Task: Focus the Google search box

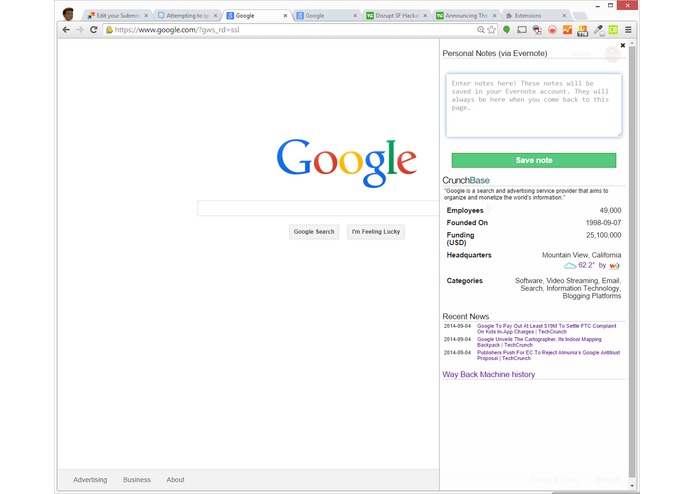Action: pos(318,208)
